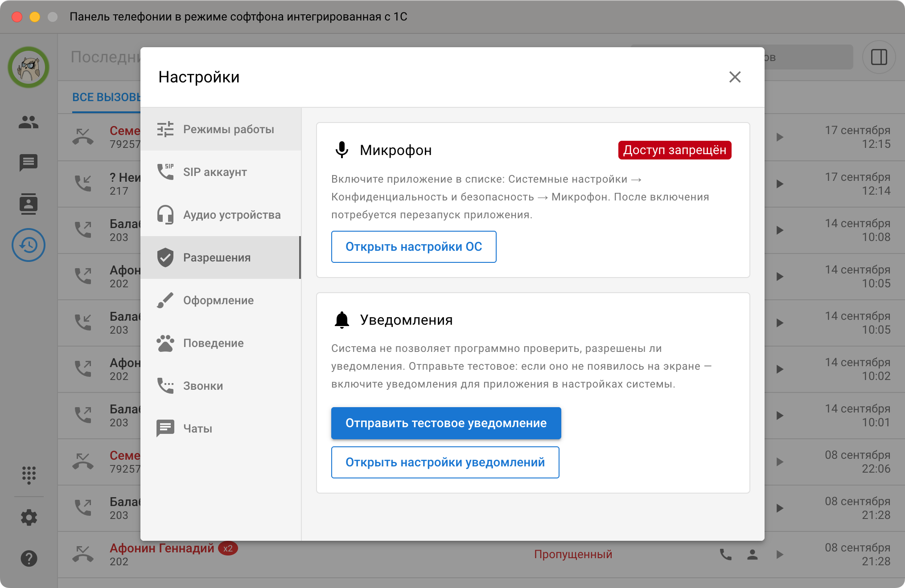Open the dialpad grid icon in sidebar
Viewport: 905px width, 588px height.
click(29, 475)
